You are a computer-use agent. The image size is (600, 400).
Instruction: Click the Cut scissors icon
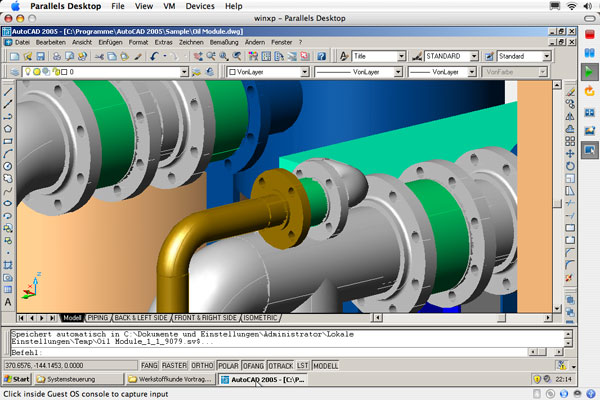99,56
